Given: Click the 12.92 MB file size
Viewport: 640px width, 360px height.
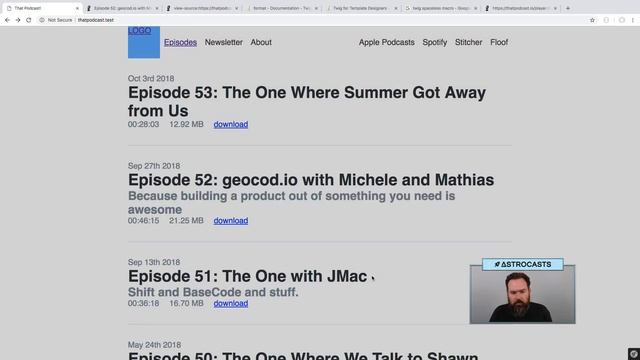Looking at the screenshot, I should (187, 124).
